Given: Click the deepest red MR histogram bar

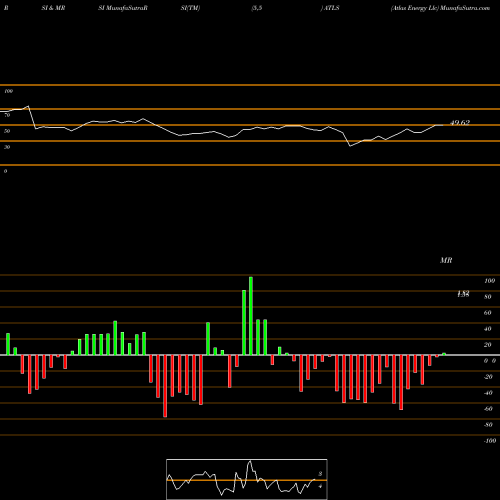Looking at the screenshot, I should 165,386.
